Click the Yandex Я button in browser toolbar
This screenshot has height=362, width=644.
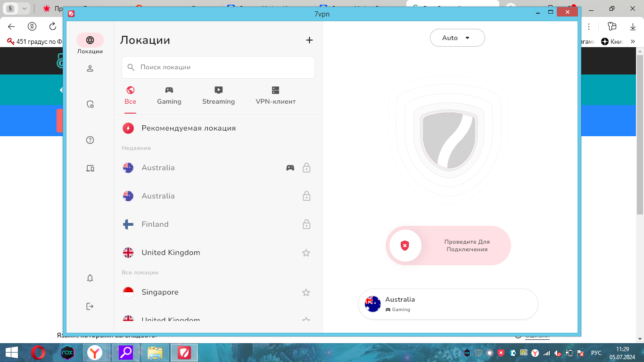(32, 26)
